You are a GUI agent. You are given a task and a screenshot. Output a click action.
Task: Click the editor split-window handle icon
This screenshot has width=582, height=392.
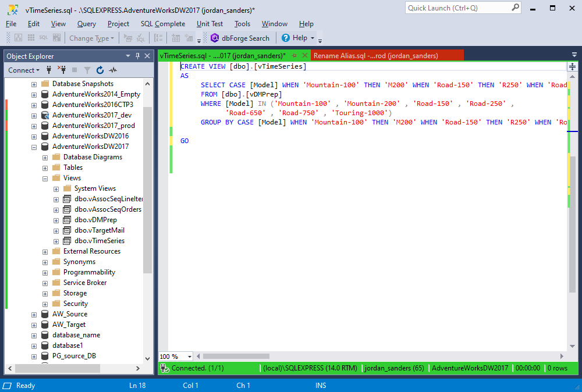(x=572, y=67)
